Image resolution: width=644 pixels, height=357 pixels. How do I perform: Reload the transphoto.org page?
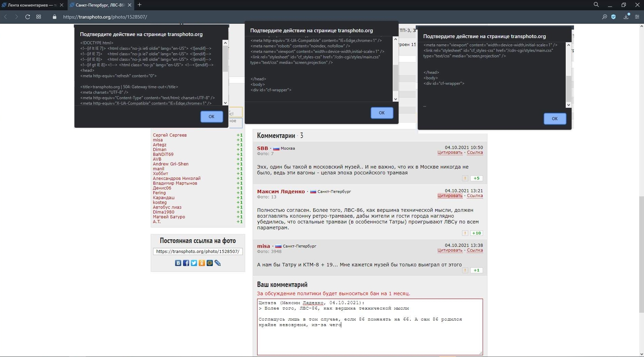coord(27,17)
